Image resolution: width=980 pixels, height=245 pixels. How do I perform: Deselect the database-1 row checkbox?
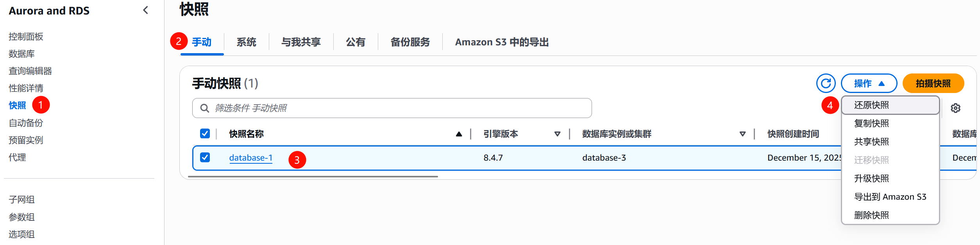(x=204, y=157)
